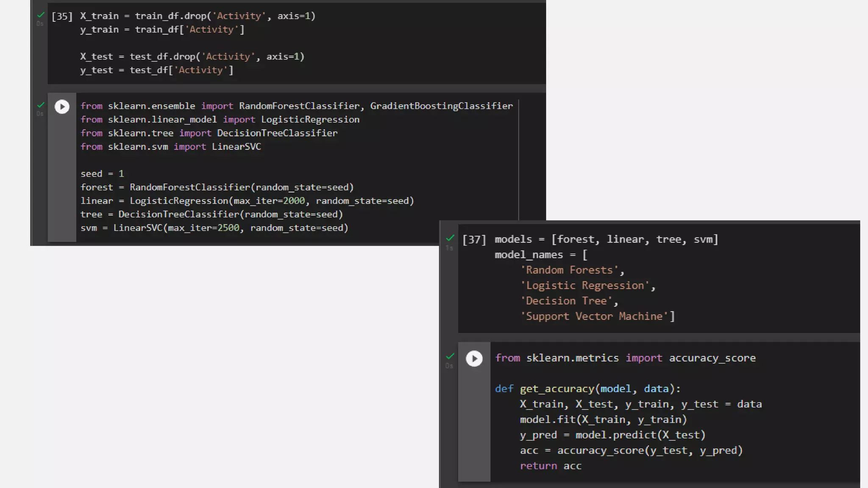Viewport: 868px width, 488px height.
Task: Run the sklearn.ensemble imports cell
Action: click(x=62, y=107)
